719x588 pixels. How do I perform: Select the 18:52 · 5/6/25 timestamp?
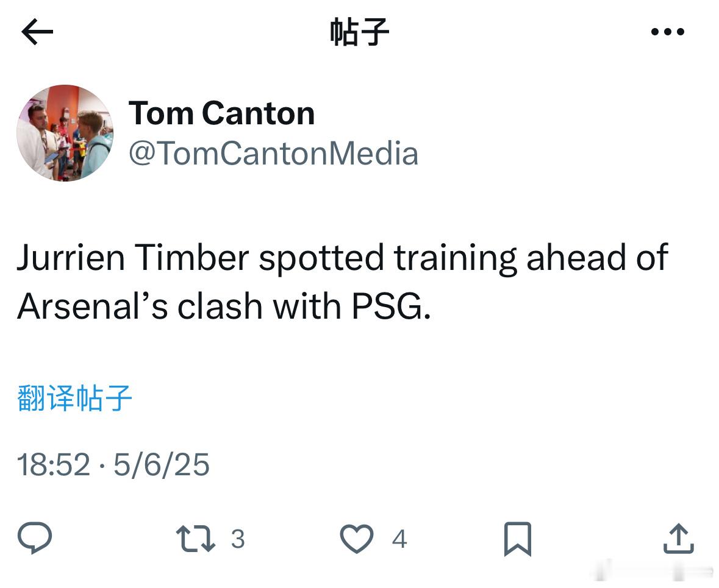[x=113, y=465]
